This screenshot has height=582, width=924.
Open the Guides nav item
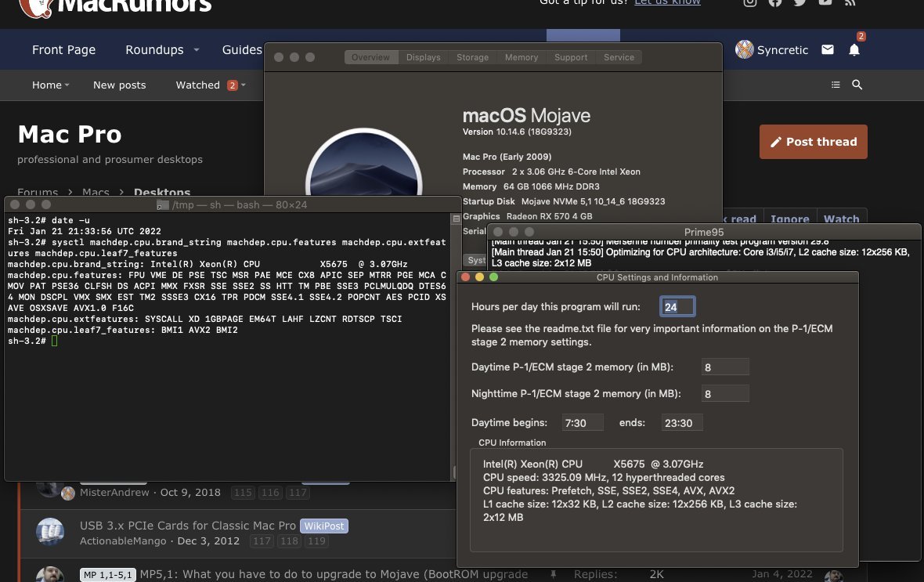pos(242,50)
